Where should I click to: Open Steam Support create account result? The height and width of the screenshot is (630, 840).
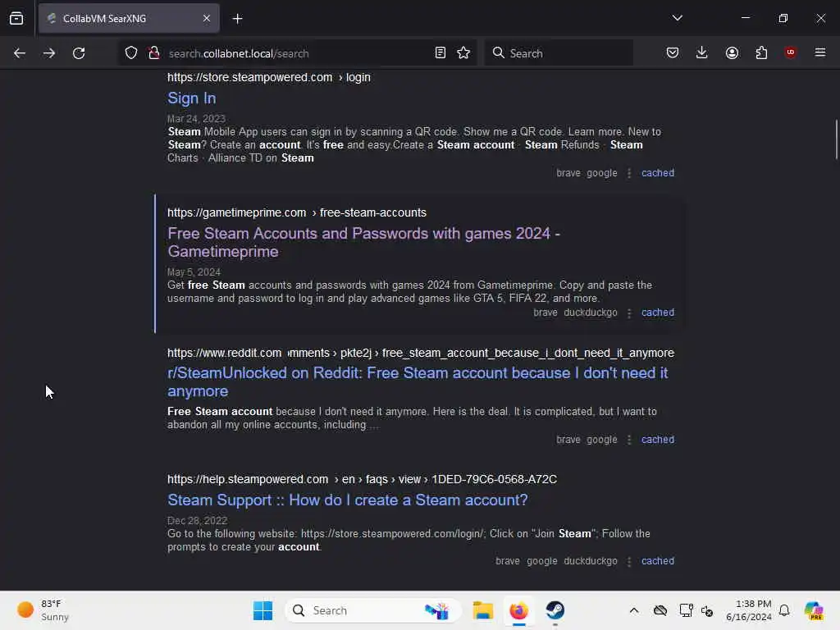pyautogui.click(x=348, y=500)
